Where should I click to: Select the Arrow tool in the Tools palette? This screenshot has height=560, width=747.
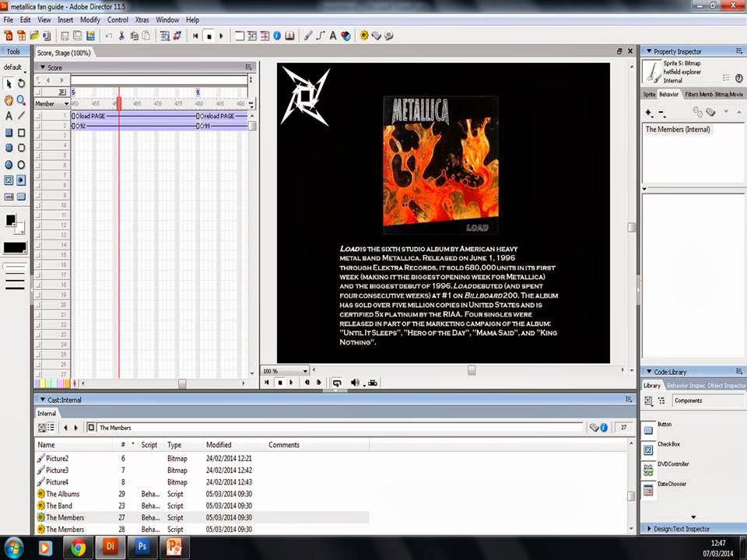point(9,83)
